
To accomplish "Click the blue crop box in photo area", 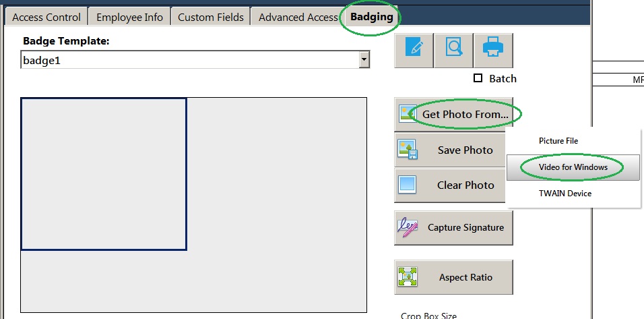I will 104,174.
